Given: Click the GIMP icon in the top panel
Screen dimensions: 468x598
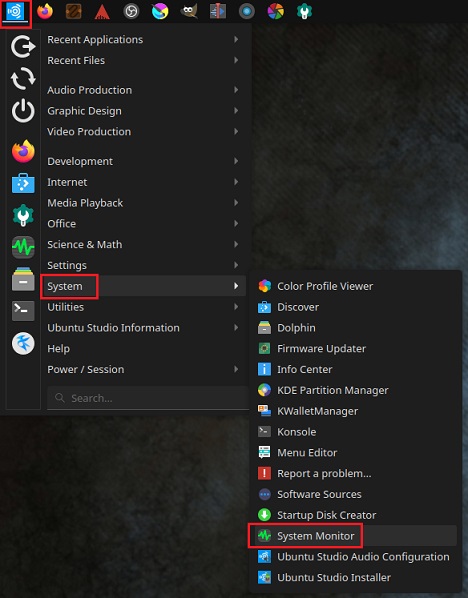Looking at the screenshot, I should point(189,11).
